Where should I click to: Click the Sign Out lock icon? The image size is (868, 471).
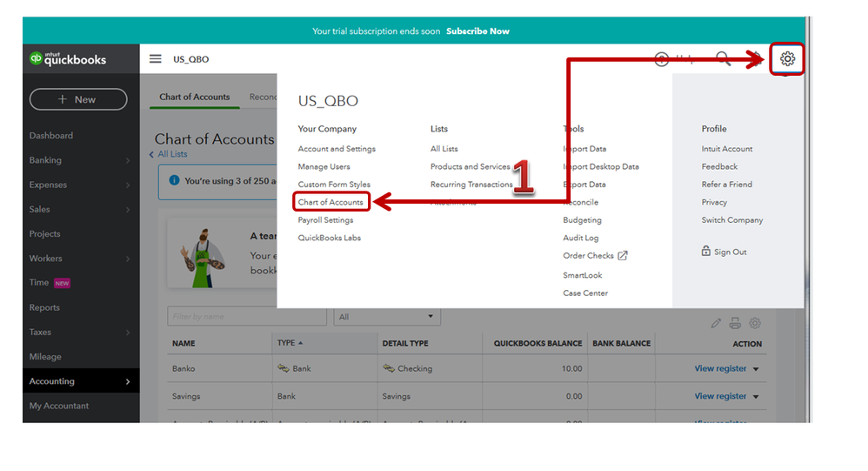706,251
